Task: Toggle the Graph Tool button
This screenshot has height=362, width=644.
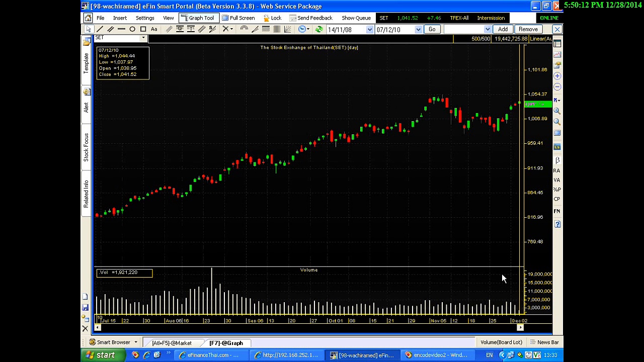Action: tap(197, 18)
